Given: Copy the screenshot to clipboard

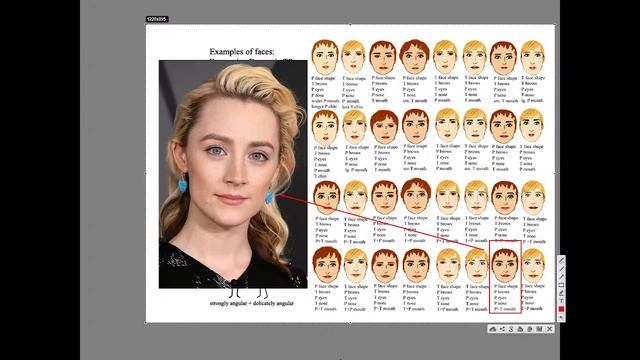Looking at the screenshot, I should (x=530, y=329).
